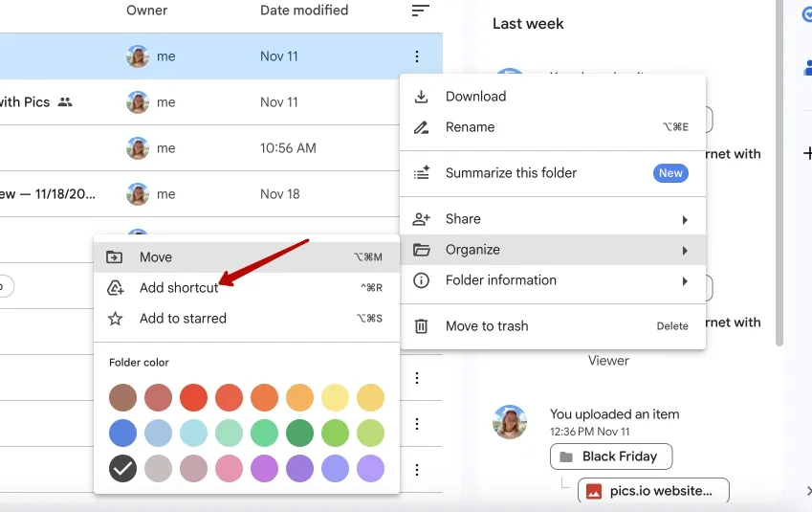Pick the royal blue folder color
Image resolution: width=812 pixels, height=512 pixels.
coord(122,433)
